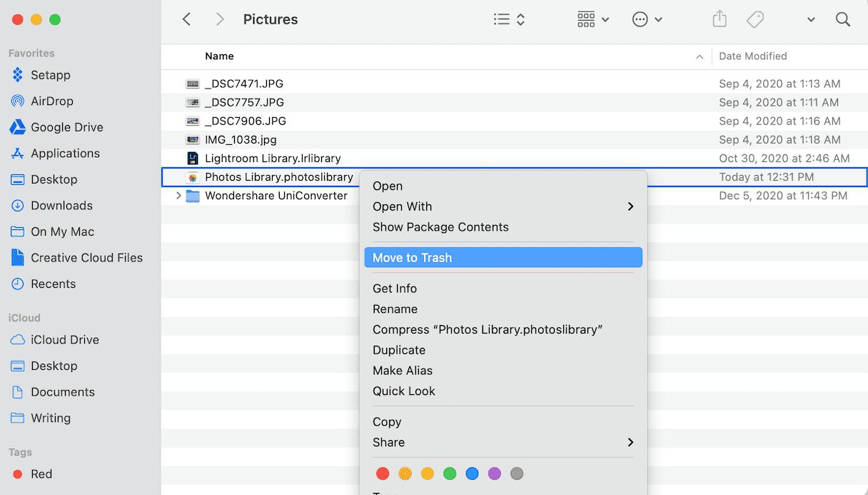Image resolution: width=868 pixels, height=495 pixels.
Task: Sort by the Date Modified column header
Action: [x=752, y=56]
